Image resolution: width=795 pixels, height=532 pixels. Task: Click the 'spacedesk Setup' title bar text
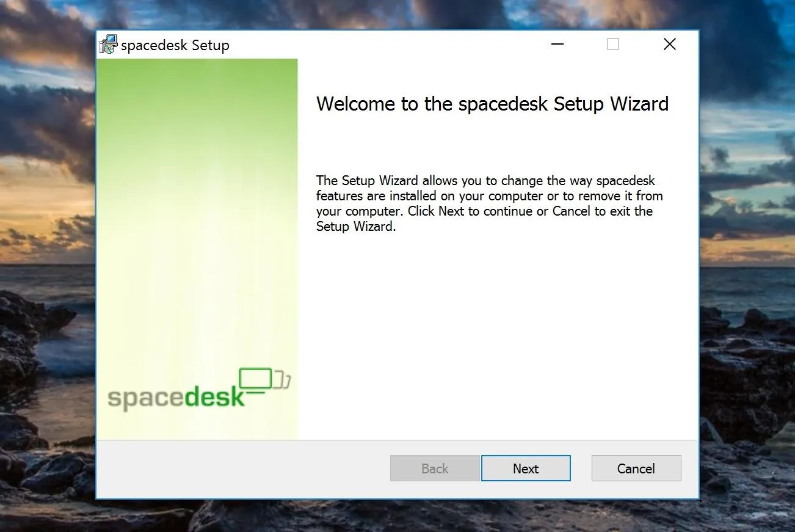175,45
